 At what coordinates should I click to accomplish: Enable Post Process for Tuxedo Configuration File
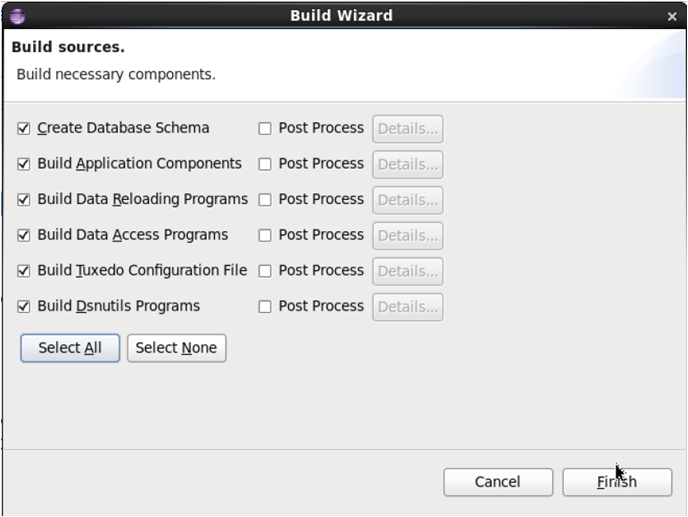265,271
